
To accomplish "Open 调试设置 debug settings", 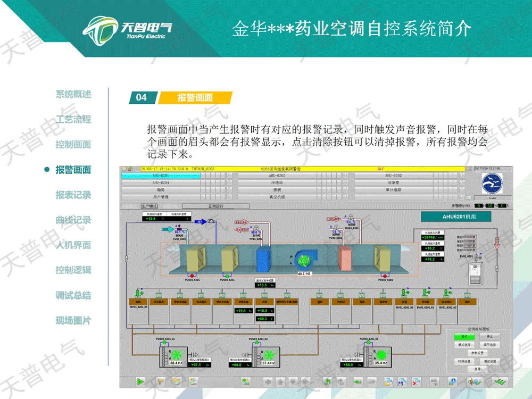I will [490, 361].
